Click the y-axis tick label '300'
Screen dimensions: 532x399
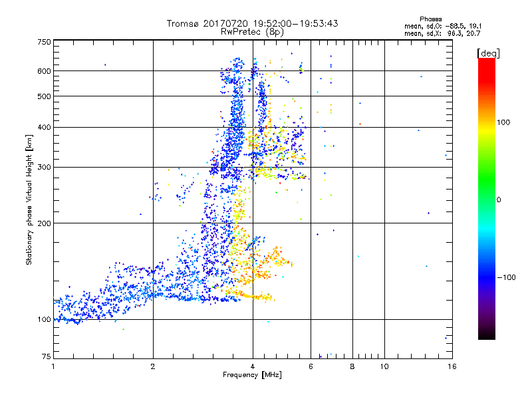click(x=44, y=168)
